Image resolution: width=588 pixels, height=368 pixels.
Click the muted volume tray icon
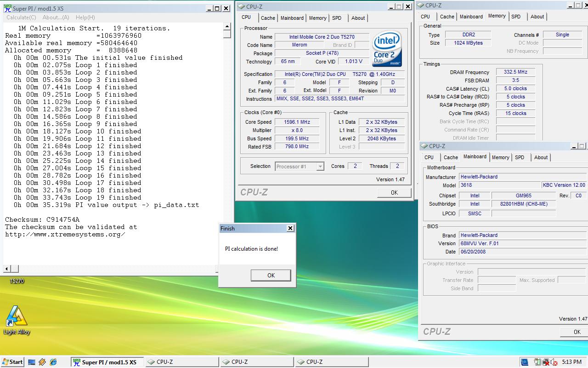coord(554,362)
